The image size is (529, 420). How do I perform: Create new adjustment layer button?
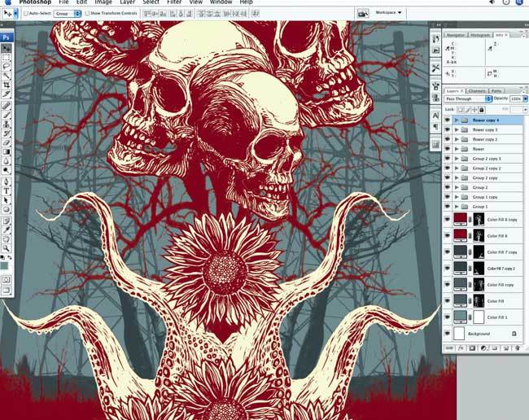483,348
